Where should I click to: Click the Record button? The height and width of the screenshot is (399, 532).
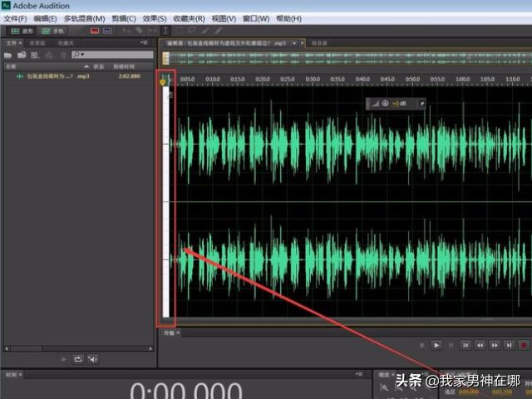click(524, 345)
